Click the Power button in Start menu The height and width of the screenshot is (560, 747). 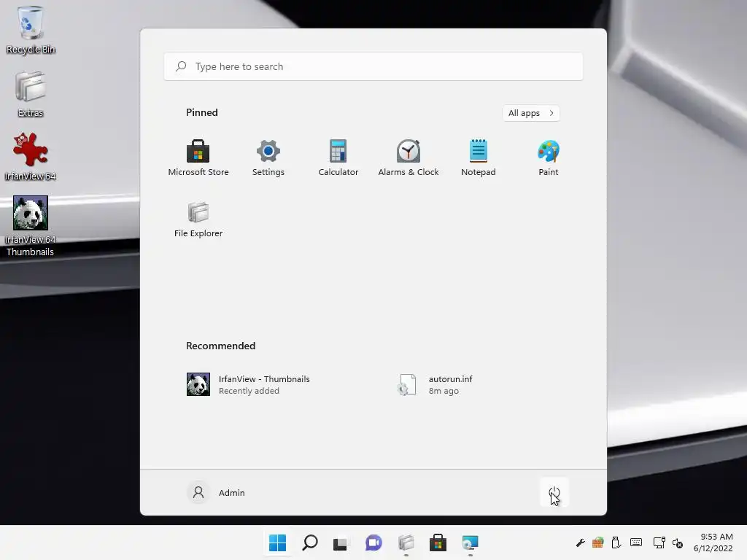tap(554, 492)
